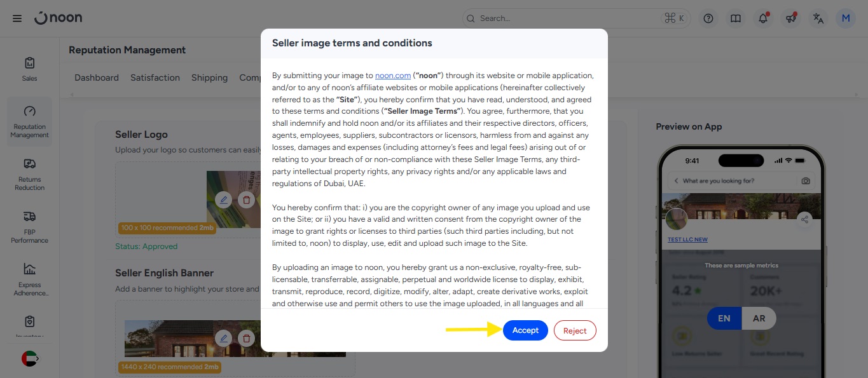868x378 pixels.
Task: Click the noon logo
Action: click(x=59, y=18)
